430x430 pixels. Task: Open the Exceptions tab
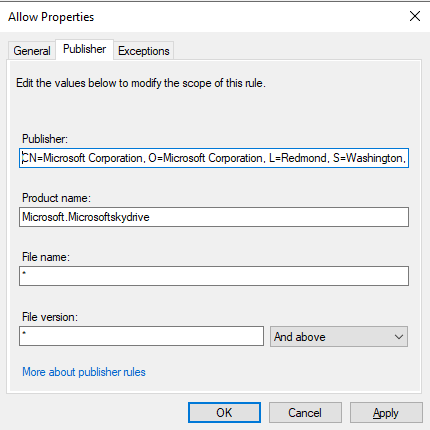144,51
